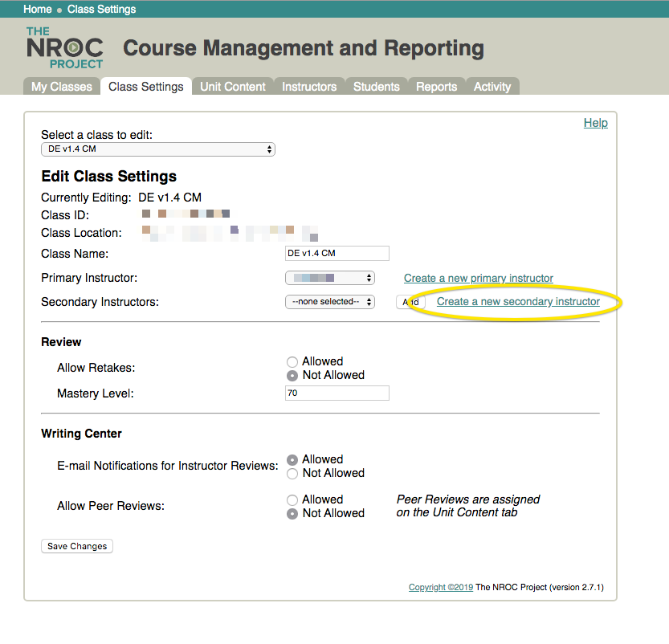Expand the Select a class dropdown

158,149
